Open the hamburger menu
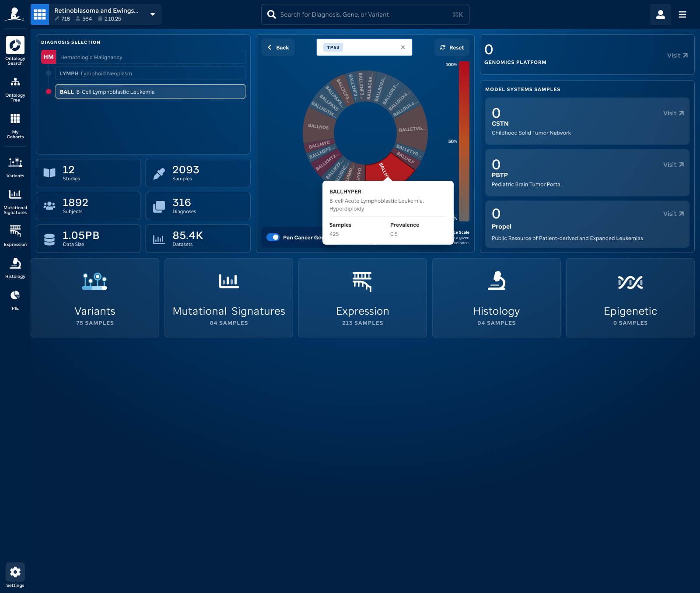 click(x=682, y=14)
